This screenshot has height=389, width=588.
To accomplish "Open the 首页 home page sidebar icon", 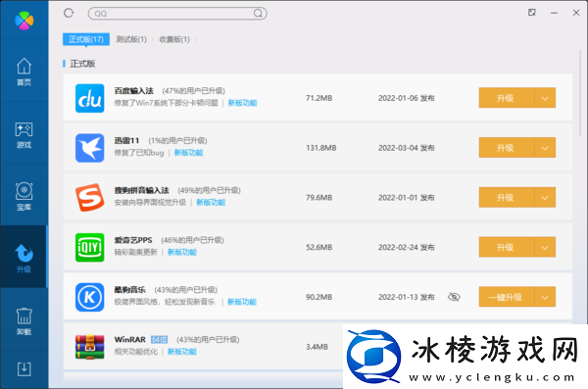I will (24, 72).
